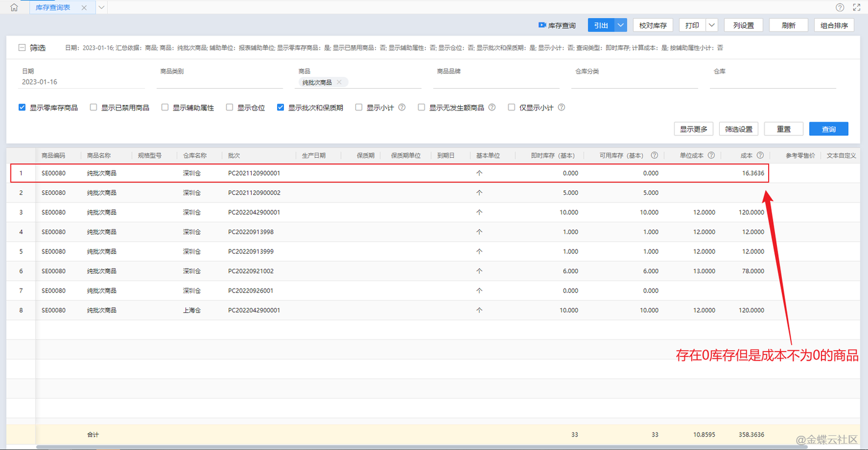Close the 库存查询表 tab
The width and height of the screenshot is (868, 450).
pos(84,7)
